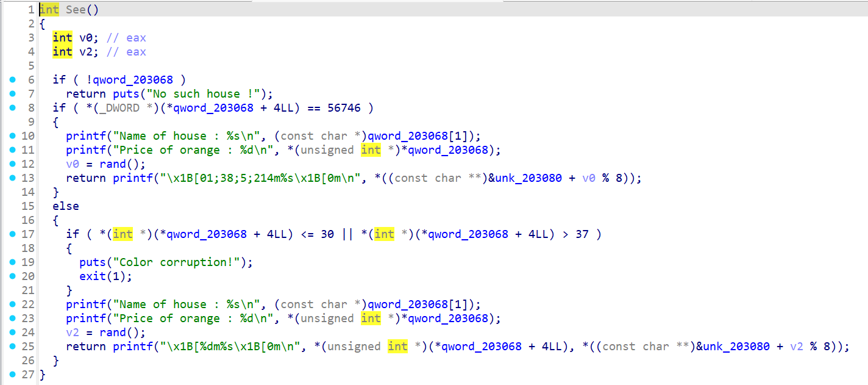Viewport: 868px width, 385px height.
Task: Click line number 15 beside the else keyword
Action: pos(29,206)
